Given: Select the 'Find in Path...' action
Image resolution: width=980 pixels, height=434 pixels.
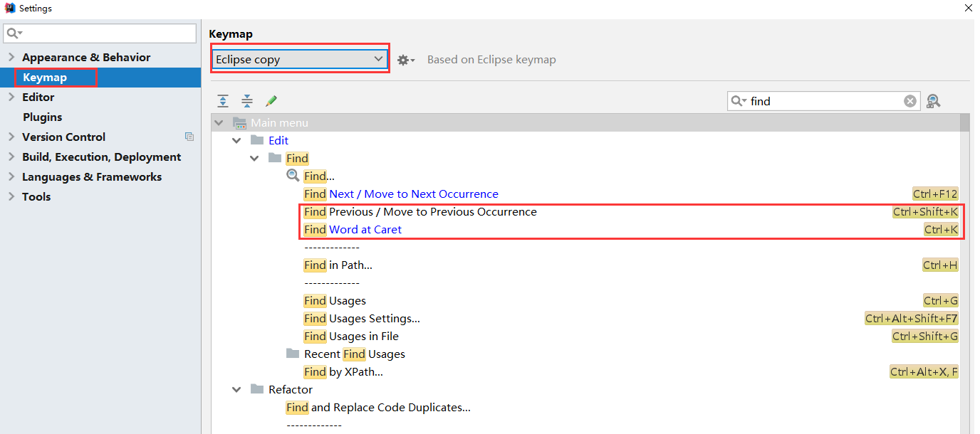Looking at the screenshot, I should (x=338, y=265).
